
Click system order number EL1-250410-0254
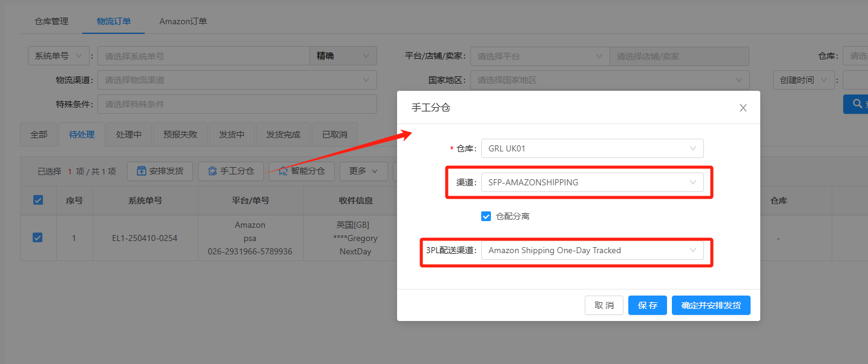point(145,238)
